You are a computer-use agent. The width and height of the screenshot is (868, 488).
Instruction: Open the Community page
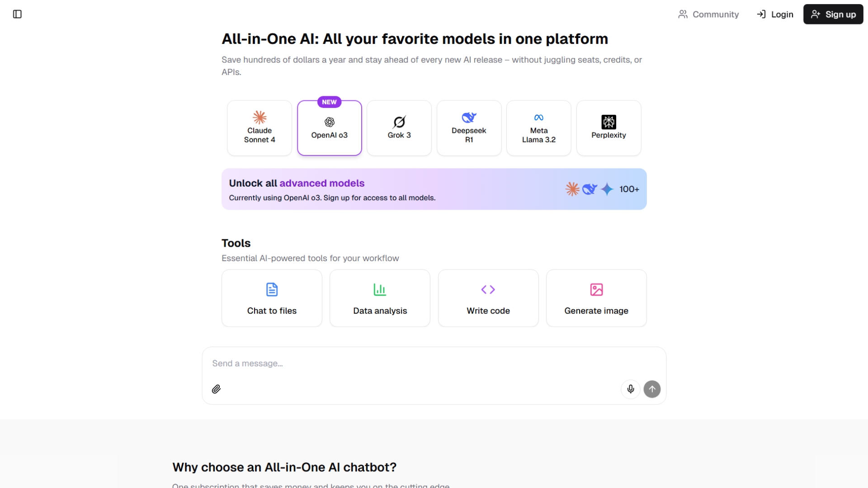point(708,14)
